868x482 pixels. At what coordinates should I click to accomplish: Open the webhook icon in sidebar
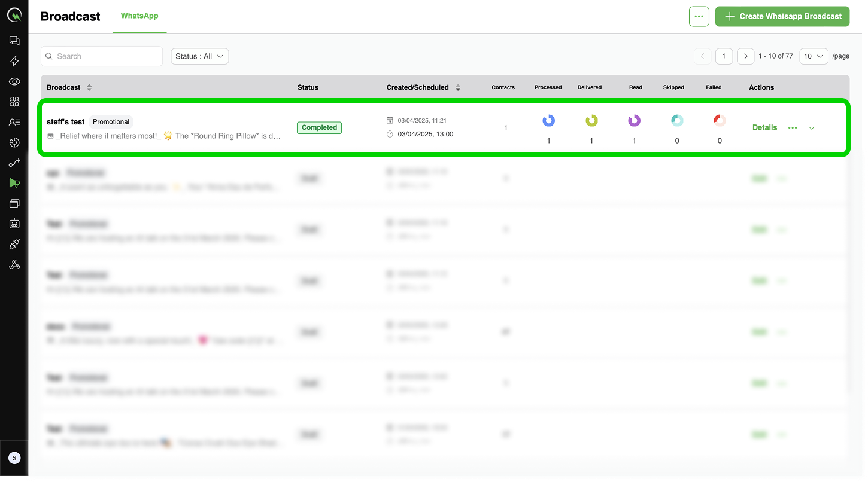pos(14,264)
